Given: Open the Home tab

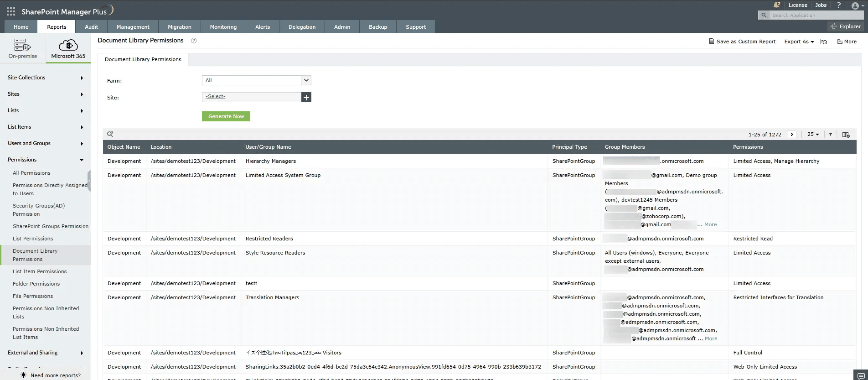Looking at the screenshot, I should tap(21, 27).
